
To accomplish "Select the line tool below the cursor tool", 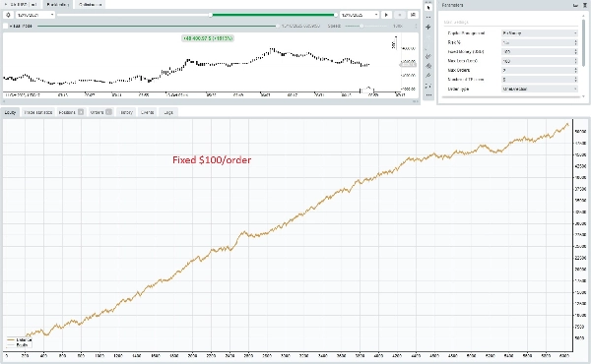I will tap(428, 18).
